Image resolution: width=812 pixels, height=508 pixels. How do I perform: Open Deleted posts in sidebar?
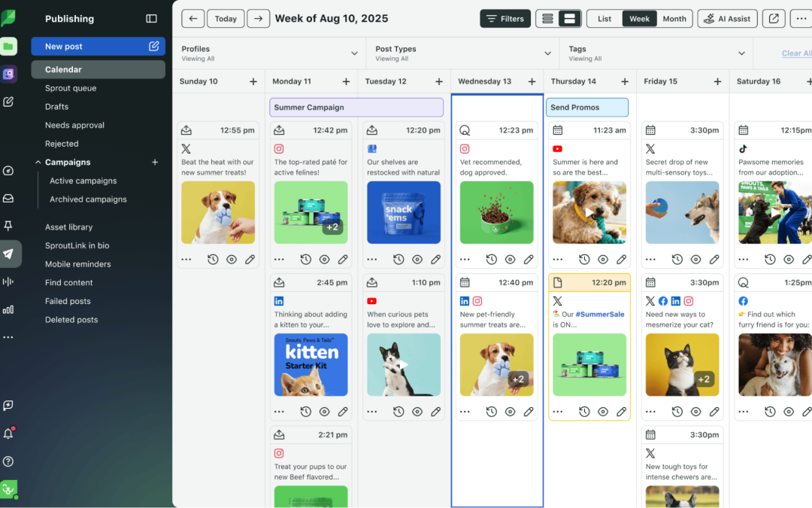(71, 320)
